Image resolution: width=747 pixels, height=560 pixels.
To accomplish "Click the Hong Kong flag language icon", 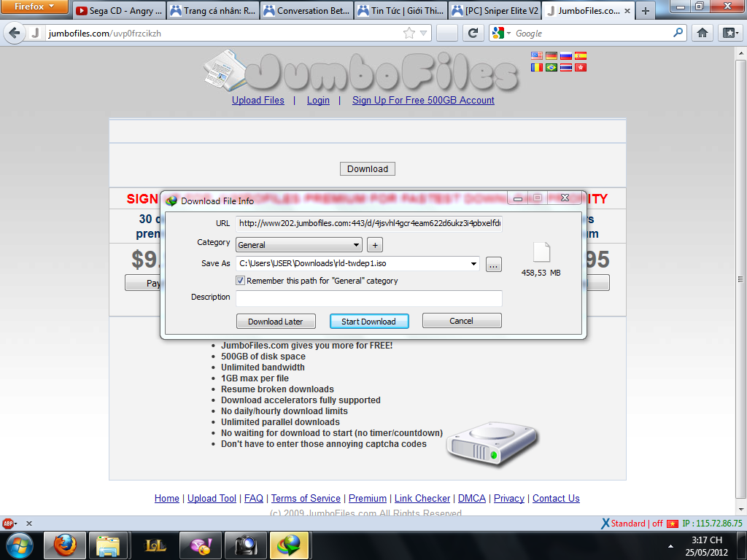I will tap(580, 68).
